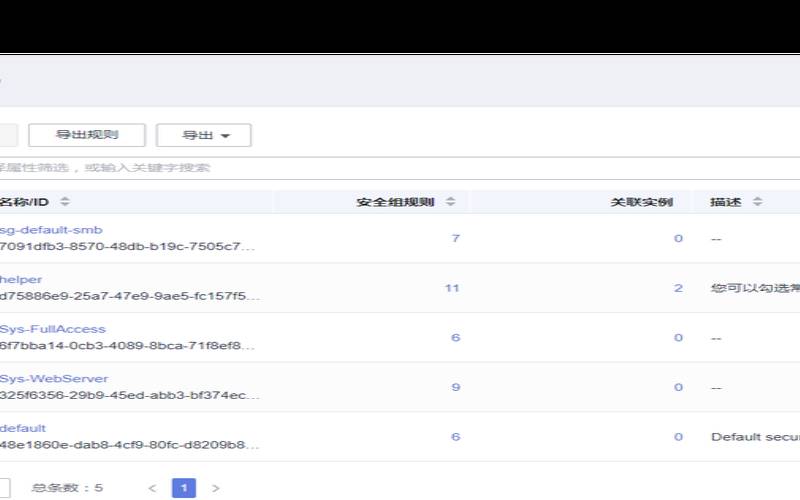This screenshot has width=800, height=500.
Task: Go to the previous page arrow
Action: (x=152, y=489)
